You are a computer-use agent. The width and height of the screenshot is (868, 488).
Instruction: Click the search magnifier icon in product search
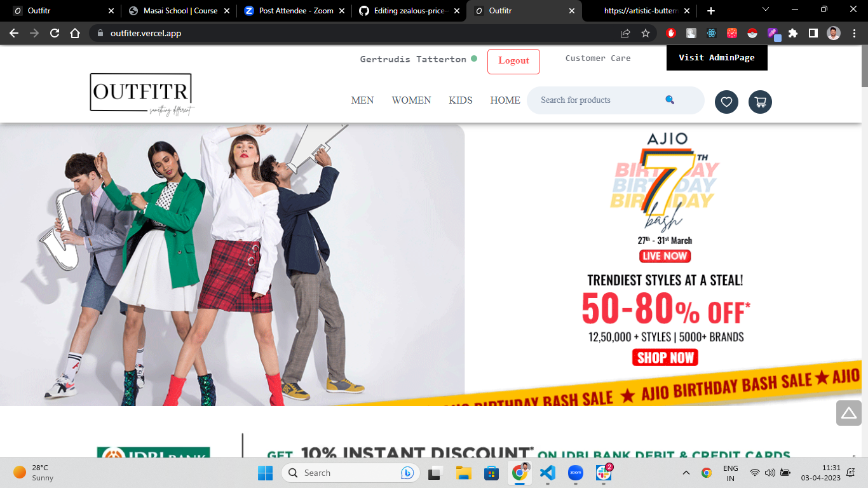[670, 100]
